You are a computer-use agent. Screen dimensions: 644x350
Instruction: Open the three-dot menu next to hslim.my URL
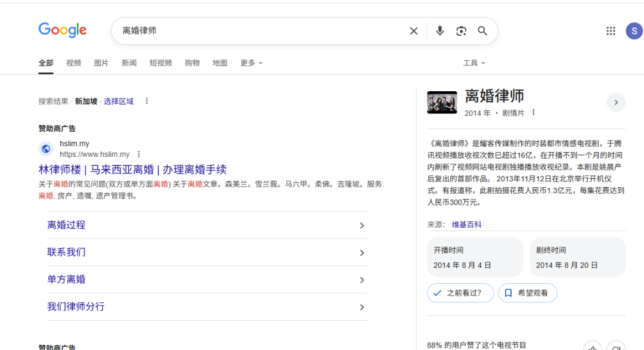click(x=139, y=154)
